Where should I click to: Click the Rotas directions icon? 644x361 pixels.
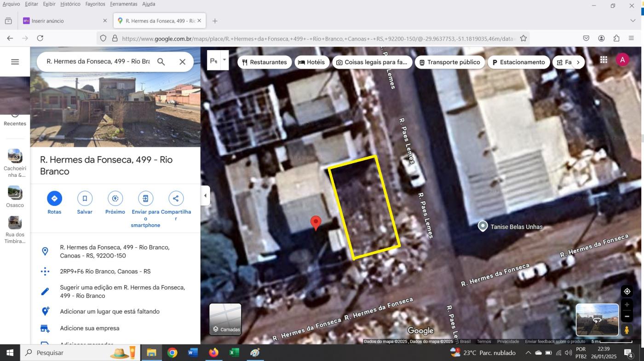click(x=54, y=198)
